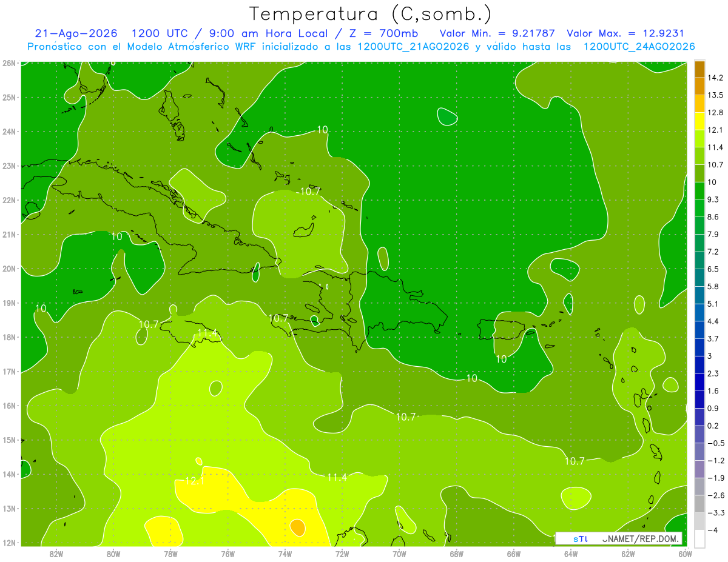Click the "82W" longitude axis label
This screenshot has width=728, height=562.
point(56,554)
